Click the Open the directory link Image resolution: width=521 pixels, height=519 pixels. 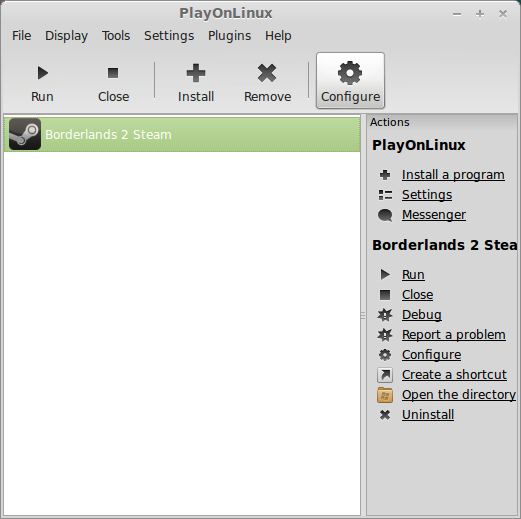459,395
